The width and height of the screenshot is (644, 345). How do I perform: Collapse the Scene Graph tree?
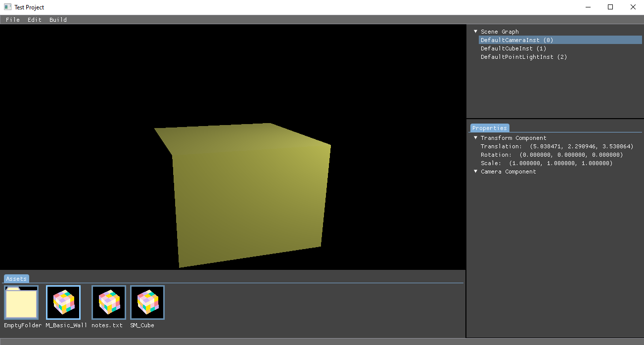476,32
